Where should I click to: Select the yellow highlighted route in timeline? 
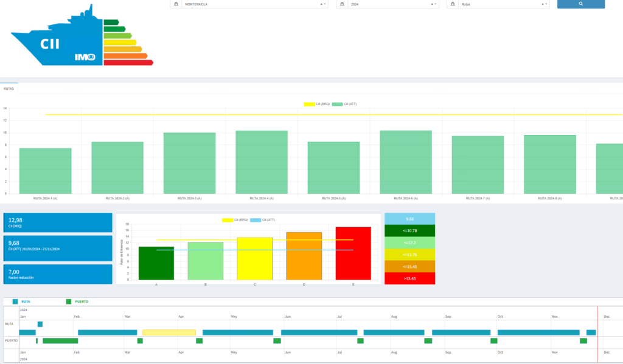pos(169,332)
